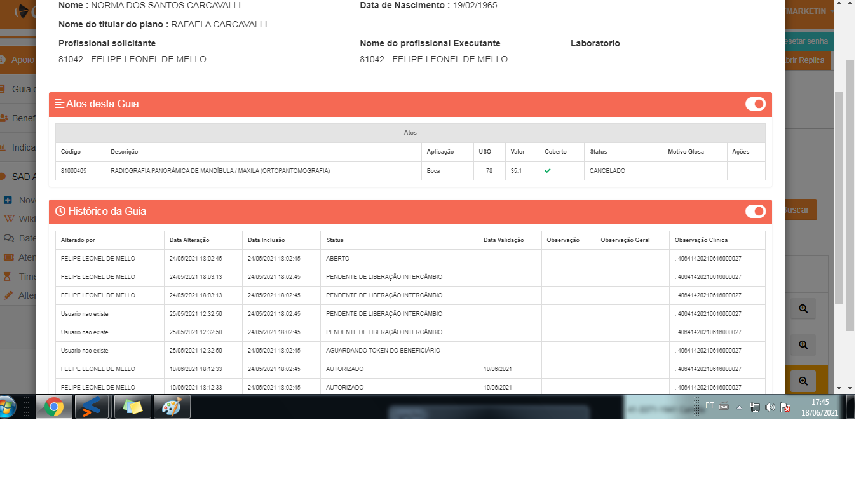
Task: Click the network icon in system tray
Action: click(x=754, y=407)
